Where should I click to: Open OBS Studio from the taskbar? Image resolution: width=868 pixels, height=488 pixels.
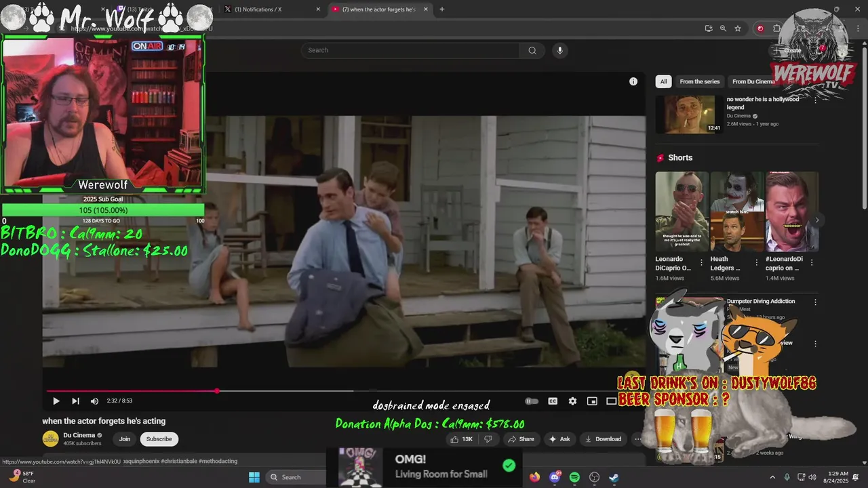595,477
